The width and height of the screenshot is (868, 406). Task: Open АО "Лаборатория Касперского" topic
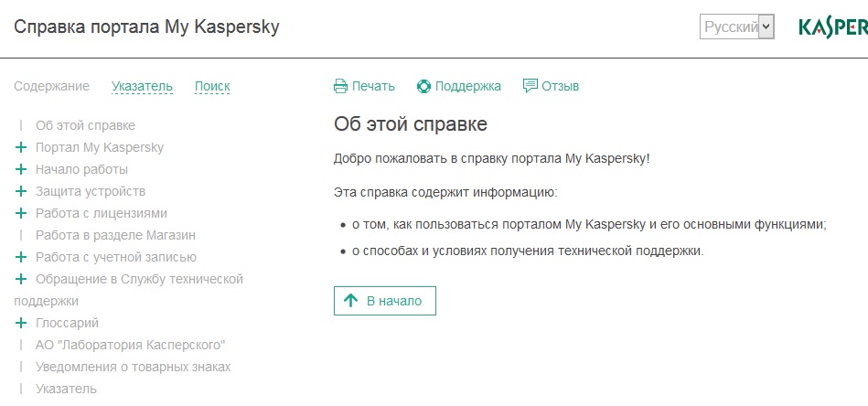coord(130,345)
